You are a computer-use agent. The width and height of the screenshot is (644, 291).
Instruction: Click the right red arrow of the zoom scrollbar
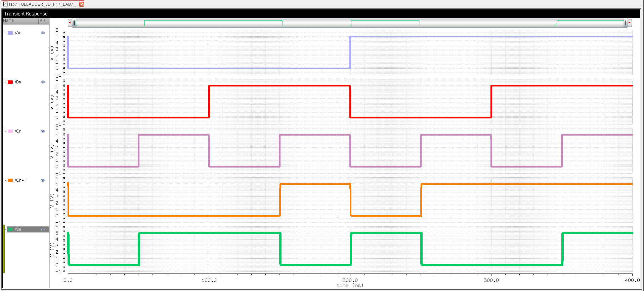click(630, 23)
